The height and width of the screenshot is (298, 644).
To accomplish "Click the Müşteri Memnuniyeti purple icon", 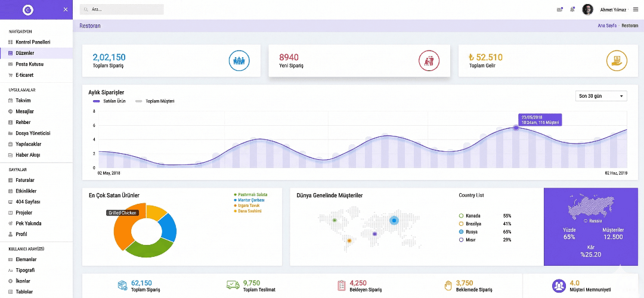I will 559,286.
